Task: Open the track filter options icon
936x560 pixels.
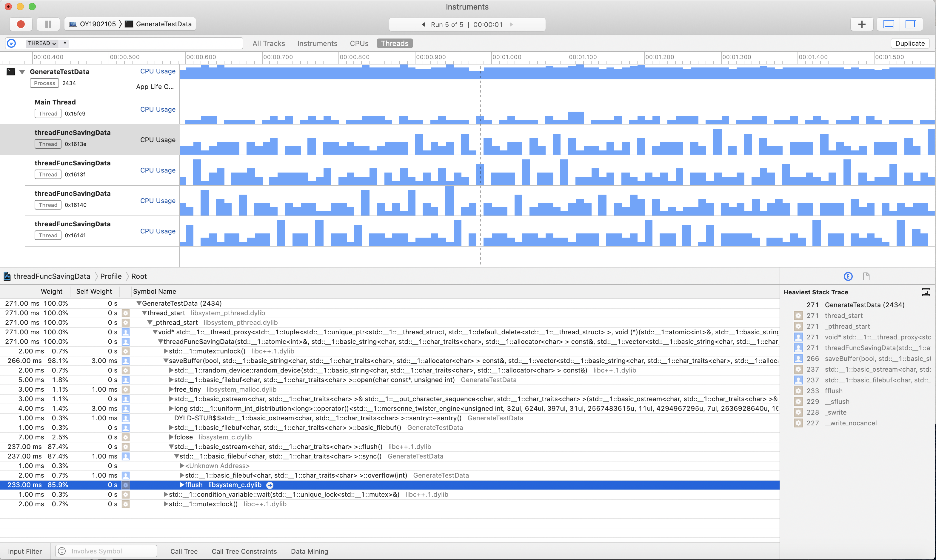Action: coord(12,43)
